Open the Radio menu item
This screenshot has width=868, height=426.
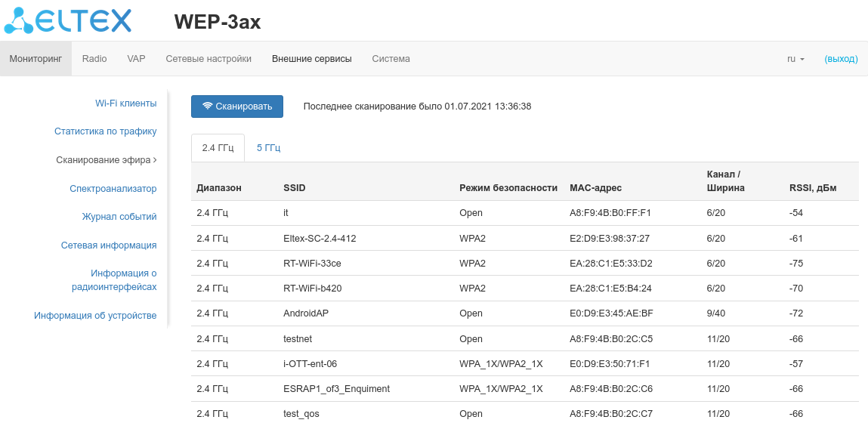(x=94, y=59)
